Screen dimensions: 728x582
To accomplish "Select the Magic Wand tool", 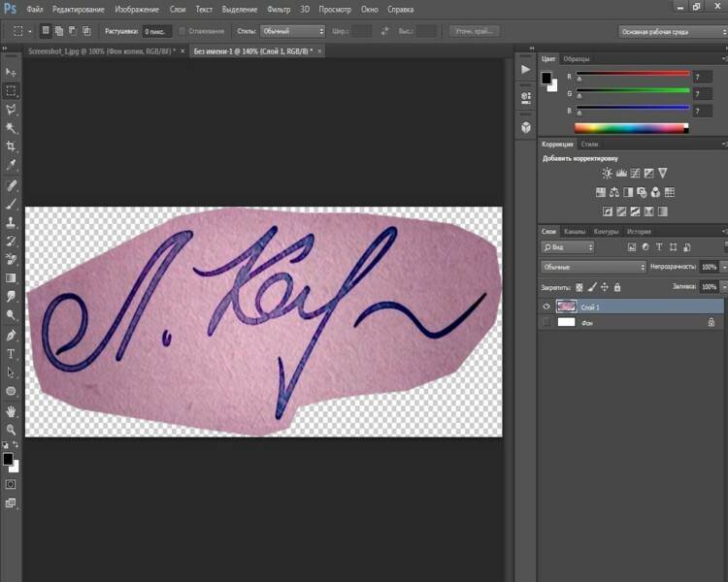I will point(12,128).
